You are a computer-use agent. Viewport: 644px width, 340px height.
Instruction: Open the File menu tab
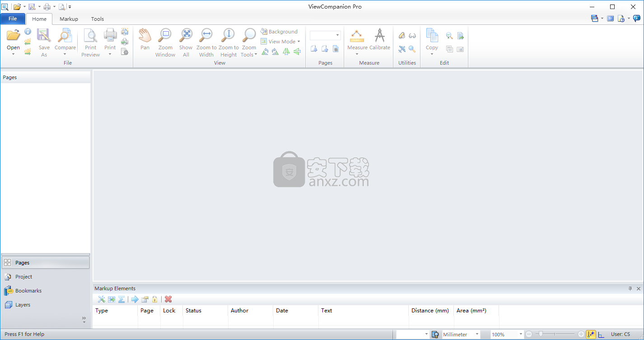[13, 19]
